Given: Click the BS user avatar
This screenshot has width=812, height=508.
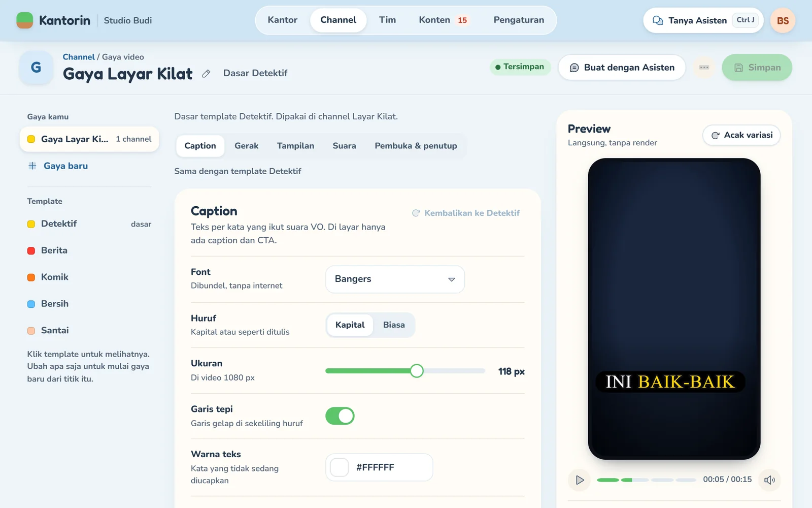Looking at the screenshot, I should tap(783, 20).
